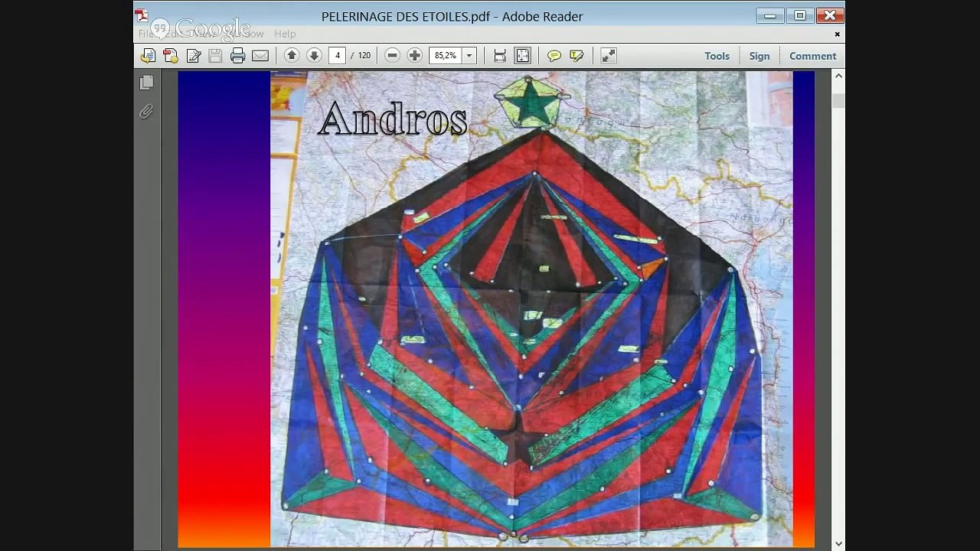This screenshot has width=980, height=551.
Task: Click the vertical scrollbar down arrow
Action: (x=838, y=544)
